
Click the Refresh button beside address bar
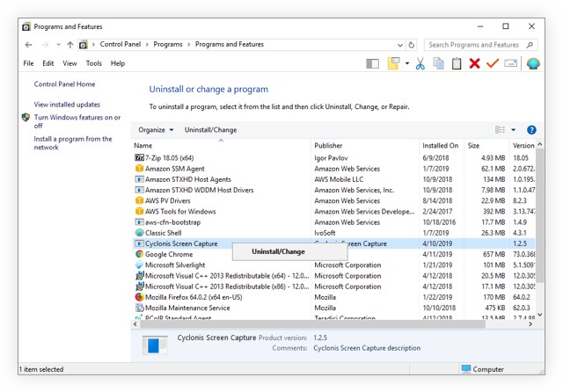(412, 45)
